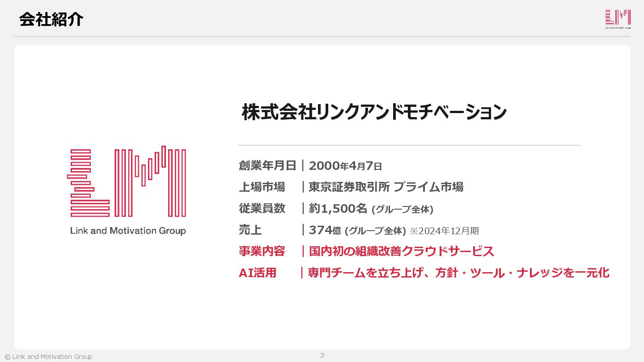Click the label 従業員数

tap(262, 208)
